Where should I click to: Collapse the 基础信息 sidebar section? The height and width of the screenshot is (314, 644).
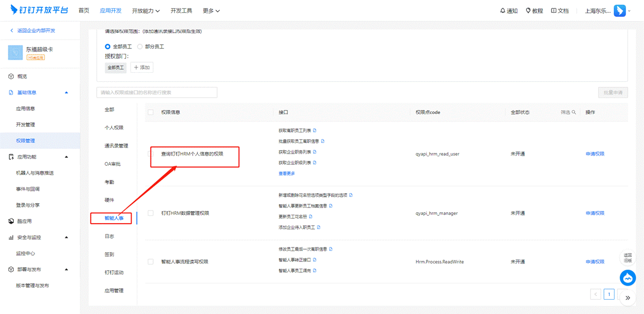(x=67, y=93)
